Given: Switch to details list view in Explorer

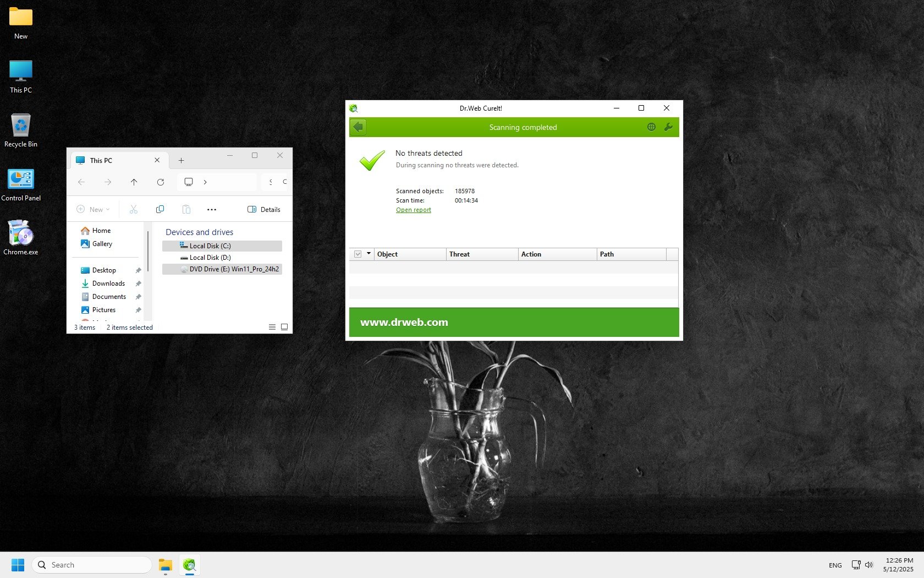Looking at the screenshot, I should [272, 327].
